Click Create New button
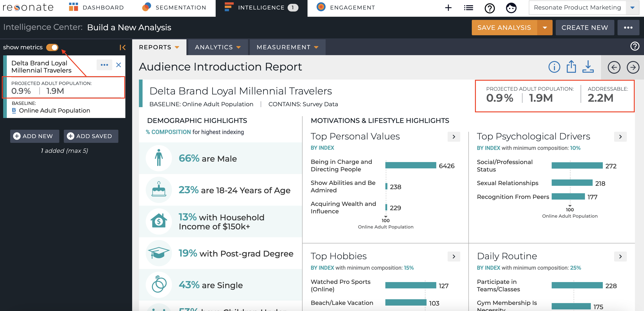The height and width of the screenshot is (311, 644). coord(584,28)
